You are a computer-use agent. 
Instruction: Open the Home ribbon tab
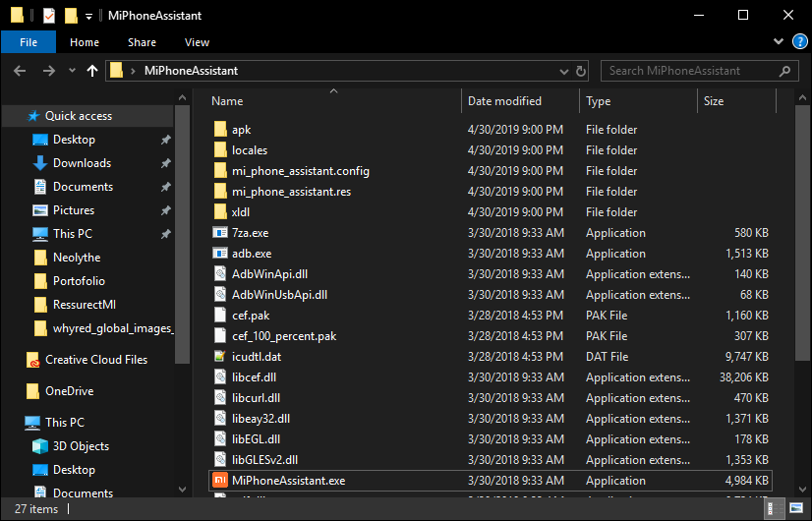[85, 42]
